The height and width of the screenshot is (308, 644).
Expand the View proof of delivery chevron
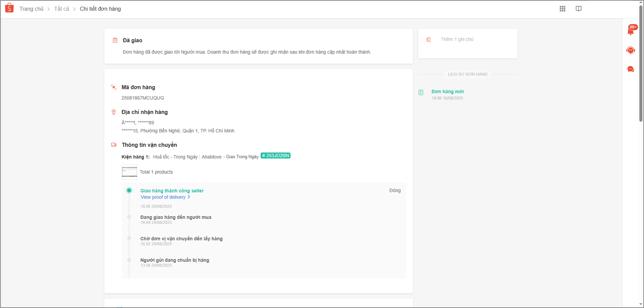click(x=189, y=197)
